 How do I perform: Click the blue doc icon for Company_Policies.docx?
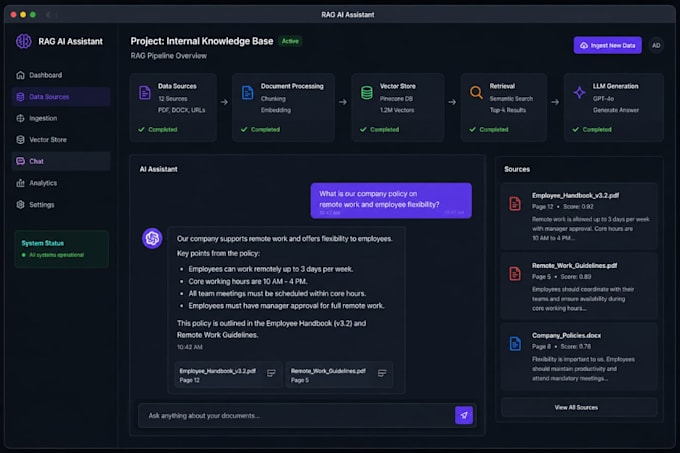[x=515, y=344]
